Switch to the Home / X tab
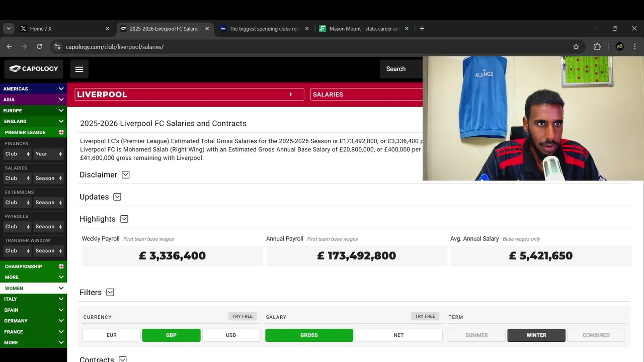The width and height of the screenshot is (644, 362). [x=65, y=29]
